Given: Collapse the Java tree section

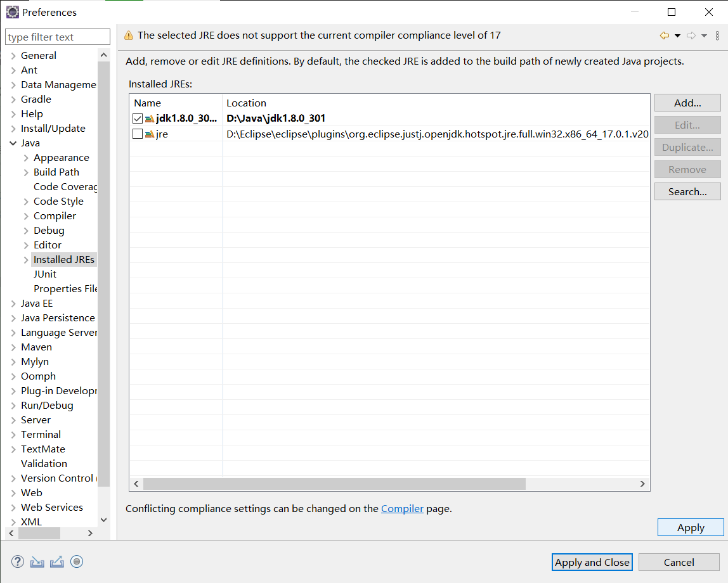Looking at the screenshot, I should (x=13, y=143).
